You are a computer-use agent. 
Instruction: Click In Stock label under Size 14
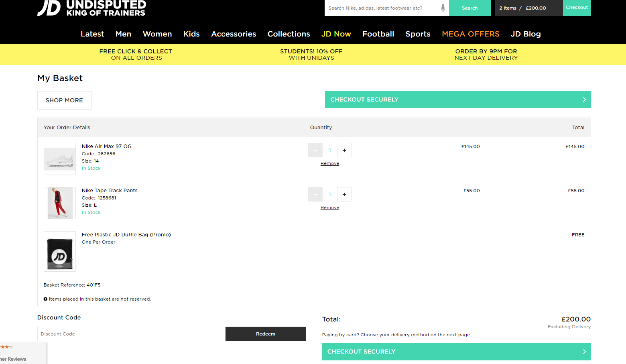point(91,168)
